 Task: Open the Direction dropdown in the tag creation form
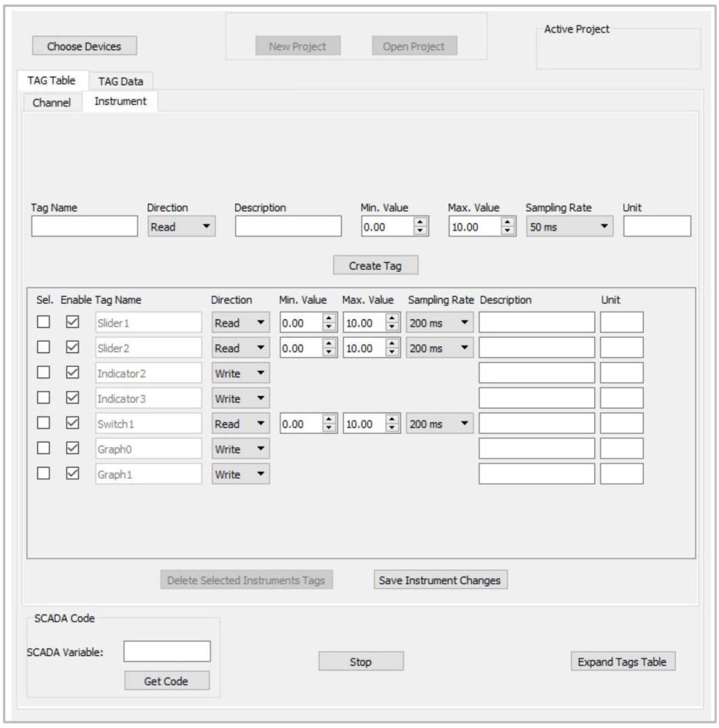(x=205, y=226)
